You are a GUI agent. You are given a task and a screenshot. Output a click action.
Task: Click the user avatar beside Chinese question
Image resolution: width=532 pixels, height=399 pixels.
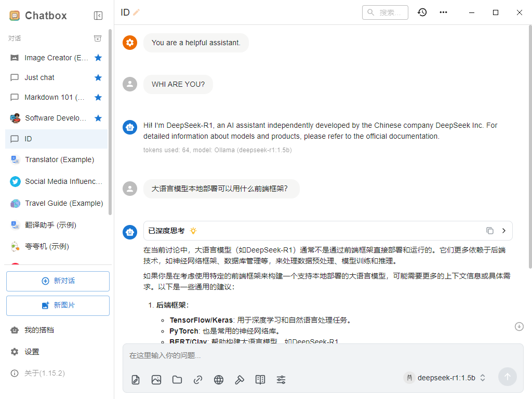[130, 189]
